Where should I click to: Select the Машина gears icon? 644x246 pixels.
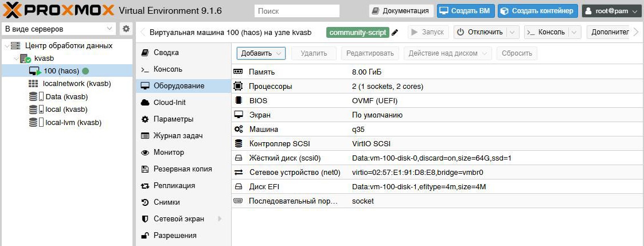(238, 130)
